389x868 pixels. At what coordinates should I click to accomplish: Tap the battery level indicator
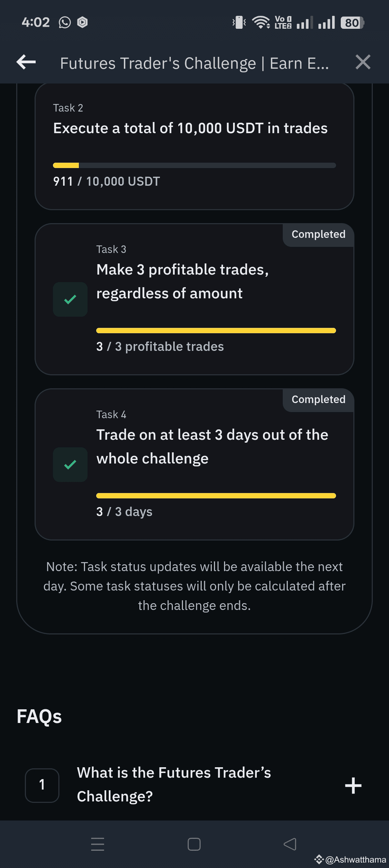coord(352,23)
